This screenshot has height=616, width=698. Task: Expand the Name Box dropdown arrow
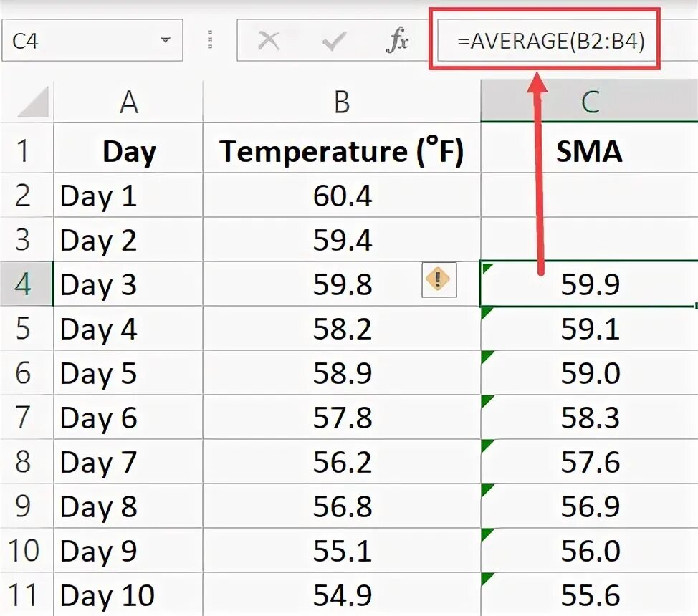click(166, 41)
